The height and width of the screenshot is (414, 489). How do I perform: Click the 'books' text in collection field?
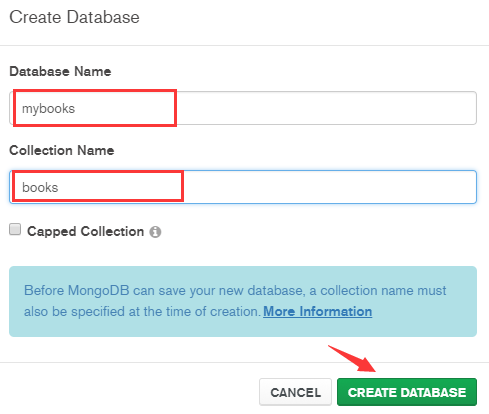click(40, 187)
